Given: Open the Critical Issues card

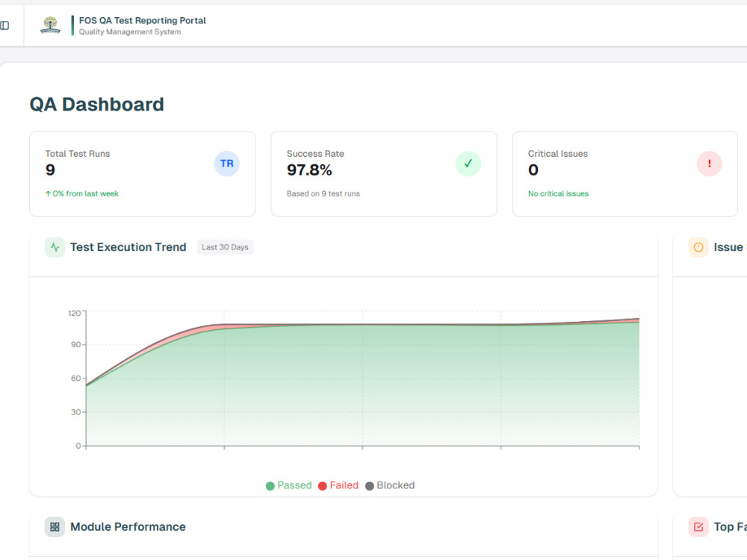Looking at the screenshot, I should pyautogui.click(x=625, y=174).
